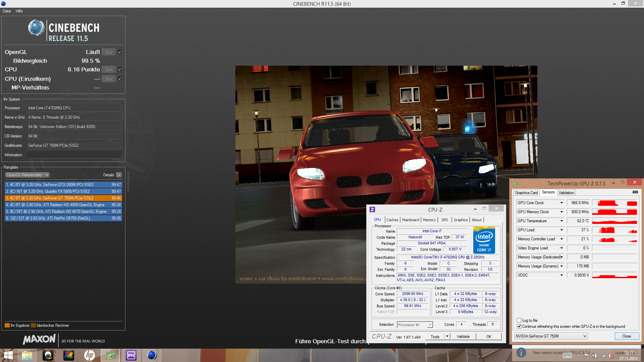Screen dimensions: 644x362
Task: Open the GPU Temperature sensor dropdown
Action: click(x=561, y=221)
